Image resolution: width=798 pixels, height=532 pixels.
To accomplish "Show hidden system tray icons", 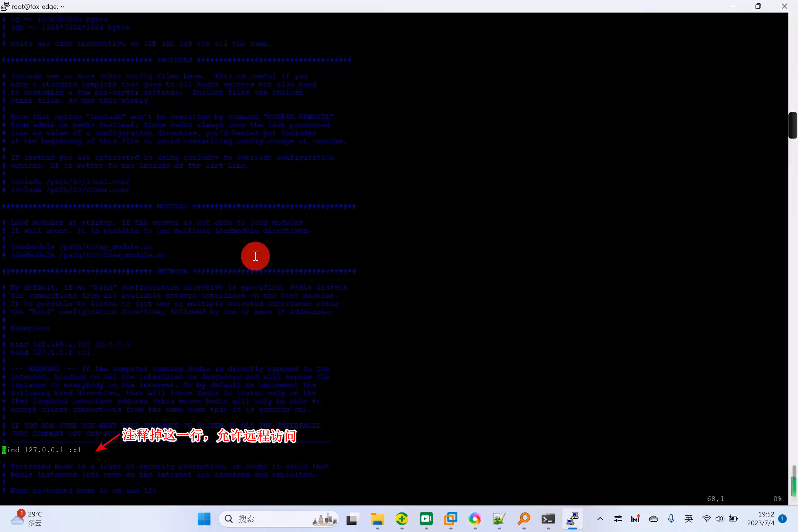I will click(x=600, y=519).
